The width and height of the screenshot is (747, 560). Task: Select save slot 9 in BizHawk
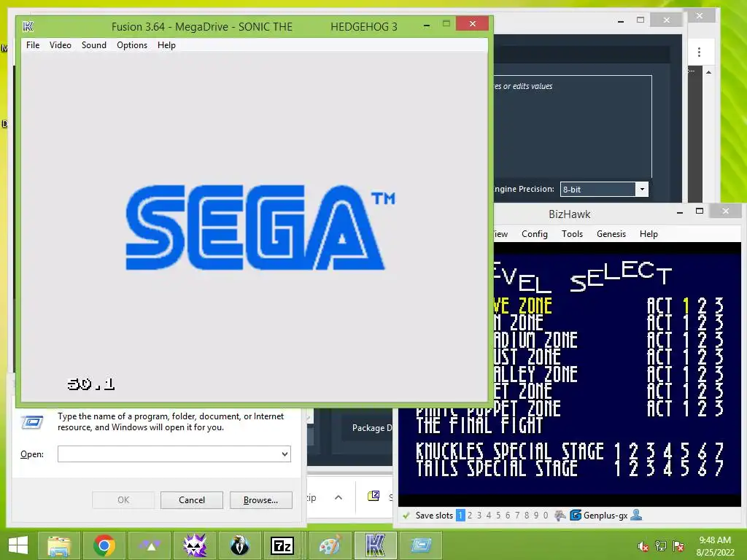pos(536,516)
